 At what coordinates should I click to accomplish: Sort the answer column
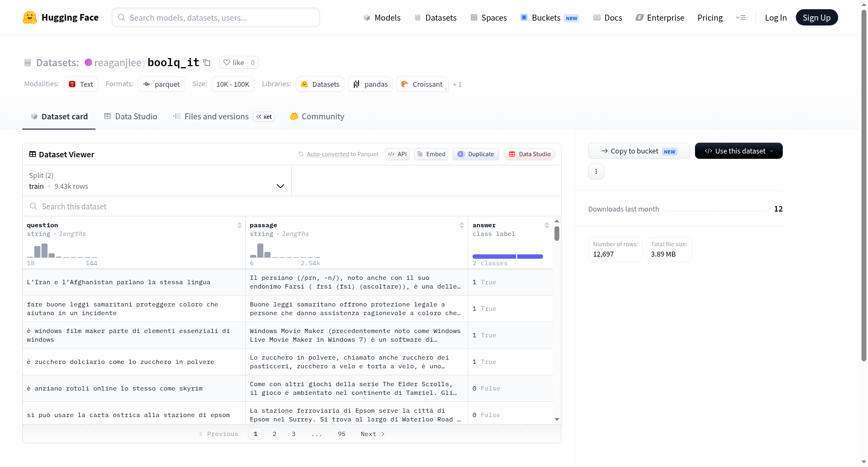[x=547, y=225]
